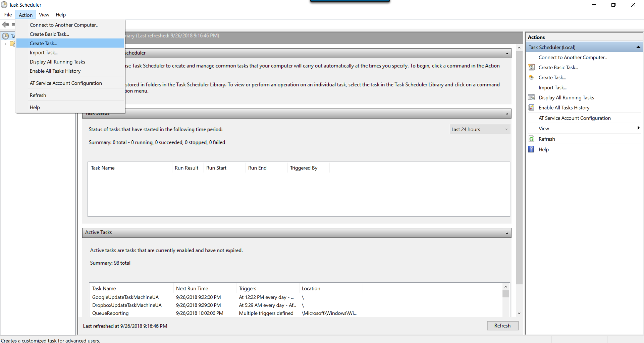Viewport: 644px width, 343px height.
Task: Sort Active Tasks by Next Run Time
Action: pyautogui.click(x=205, y=288)
